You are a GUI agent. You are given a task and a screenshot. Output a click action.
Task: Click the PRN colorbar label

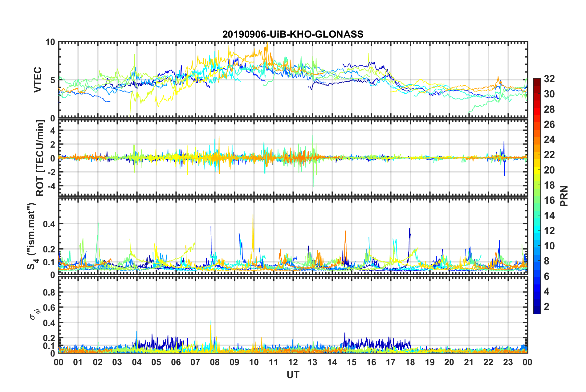564,196
